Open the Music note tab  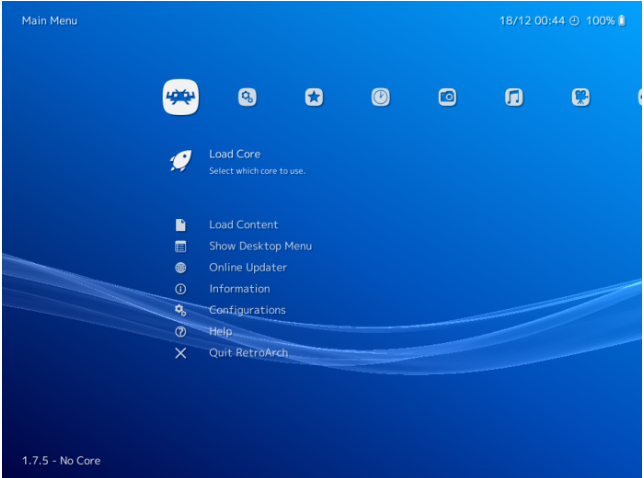514,97
